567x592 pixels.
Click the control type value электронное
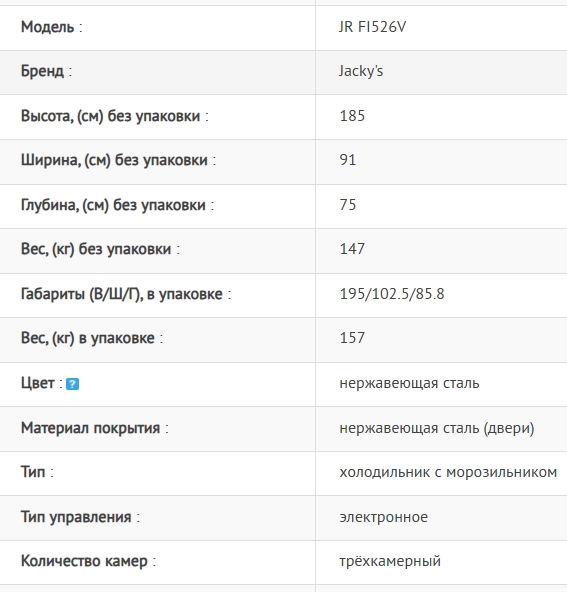pos(384,517)
